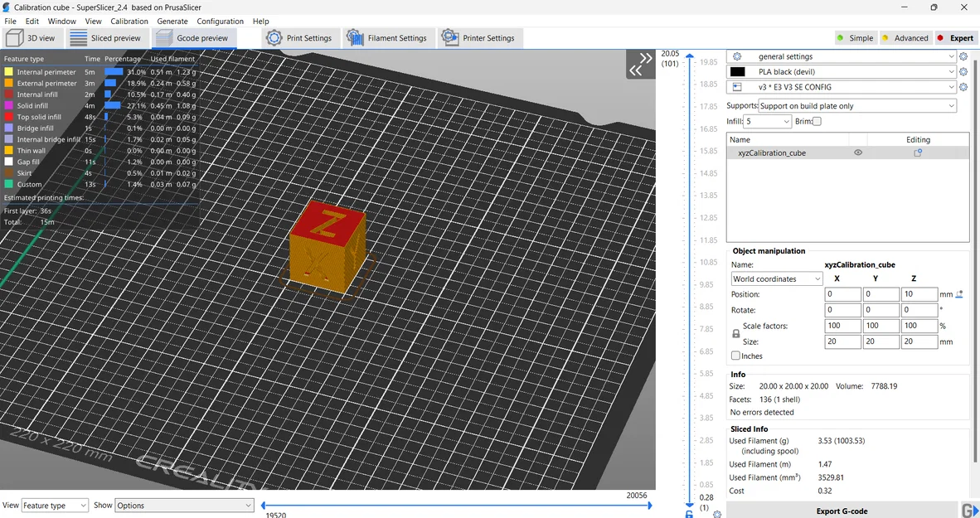
Task: Click the layer slider lock icon
Action: pos(689,514)
